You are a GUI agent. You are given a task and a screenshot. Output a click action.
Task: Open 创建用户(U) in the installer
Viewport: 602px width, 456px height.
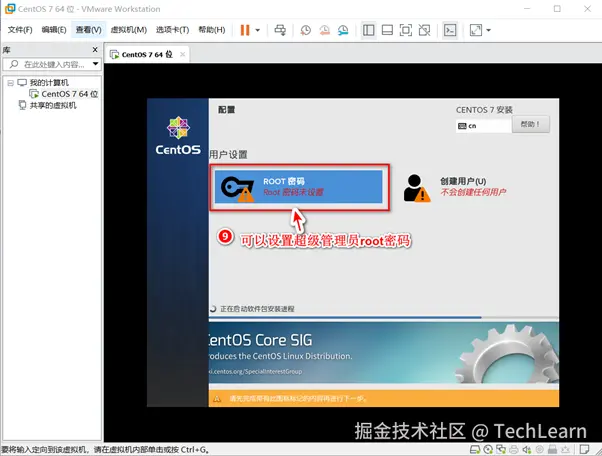[455, 187]
